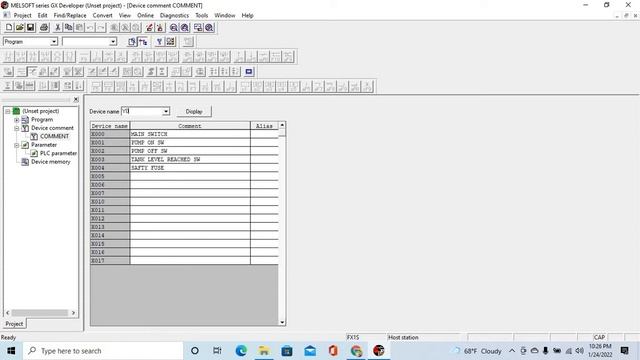Open the Convert menu
Screen dimensions: 640x360
click(x=102, y=16)
